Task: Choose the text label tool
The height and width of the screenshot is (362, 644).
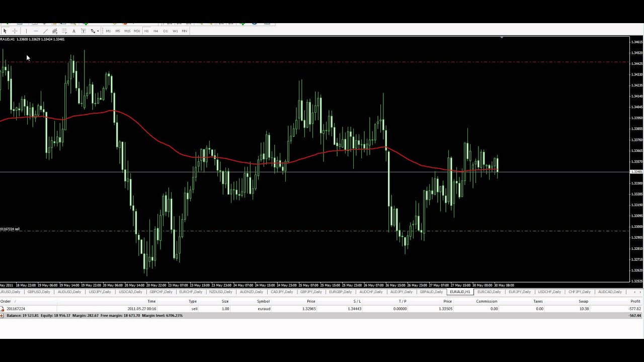Action: (84, 31)
